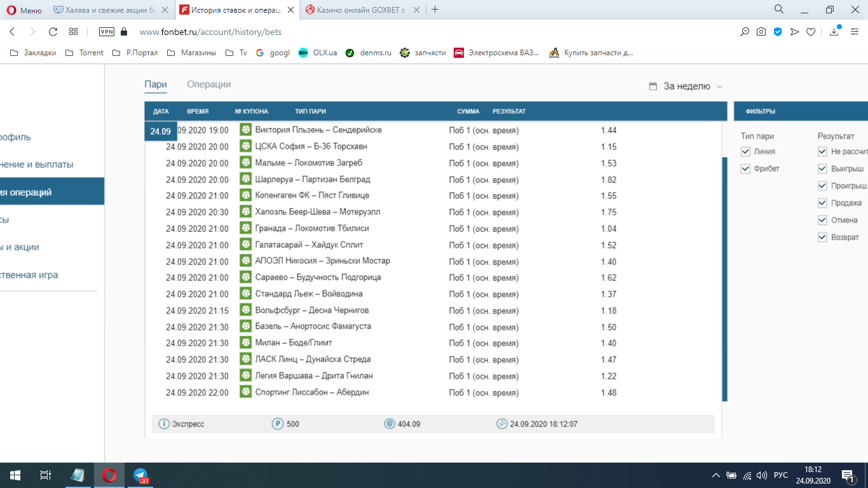
Task: Open the googl bookmark
Action: (x=273, y=53)
